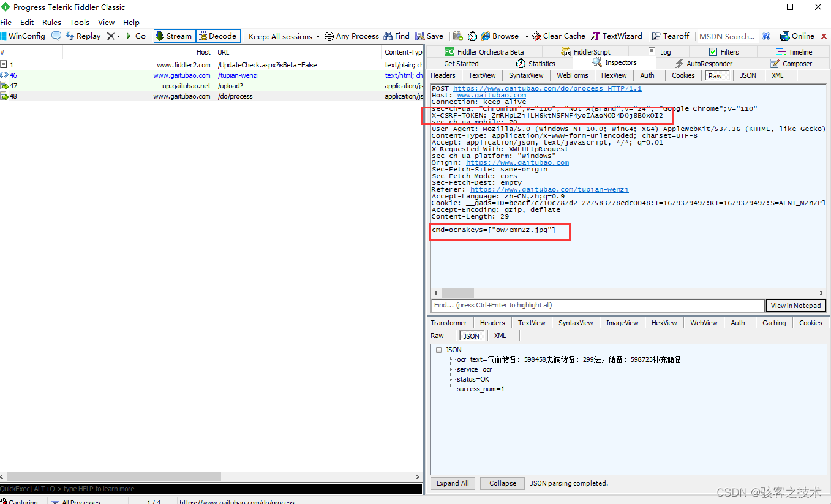
Task: Select session 46 /tupian-wenzi row
Action: tap(211, 75)
